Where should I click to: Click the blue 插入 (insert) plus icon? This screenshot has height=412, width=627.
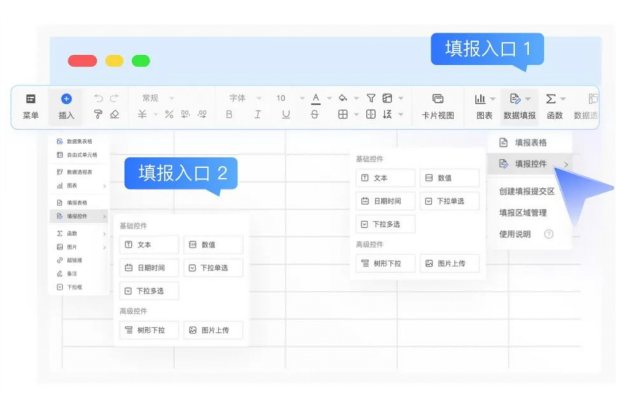[67, 99]
